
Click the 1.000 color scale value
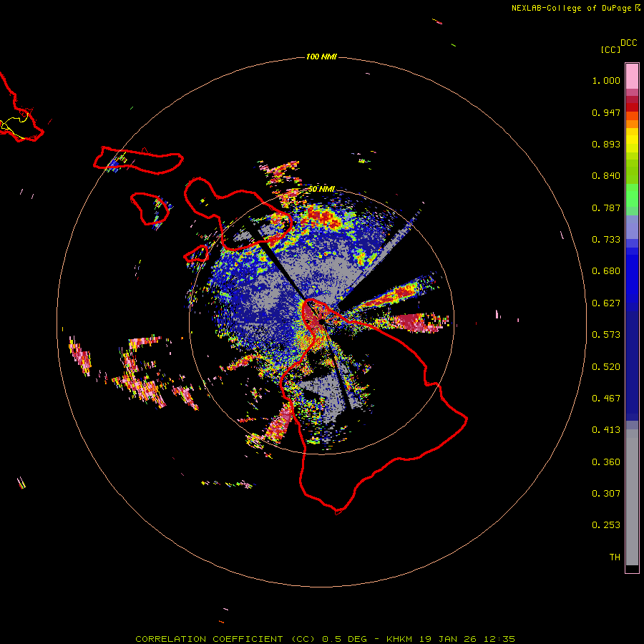606,80
